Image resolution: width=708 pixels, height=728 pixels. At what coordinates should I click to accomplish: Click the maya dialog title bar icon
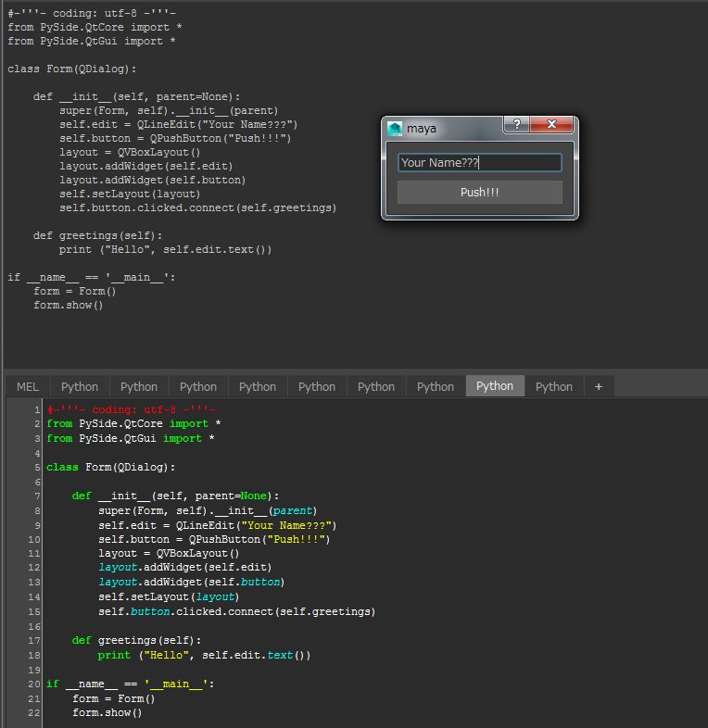tap(395, 129)
